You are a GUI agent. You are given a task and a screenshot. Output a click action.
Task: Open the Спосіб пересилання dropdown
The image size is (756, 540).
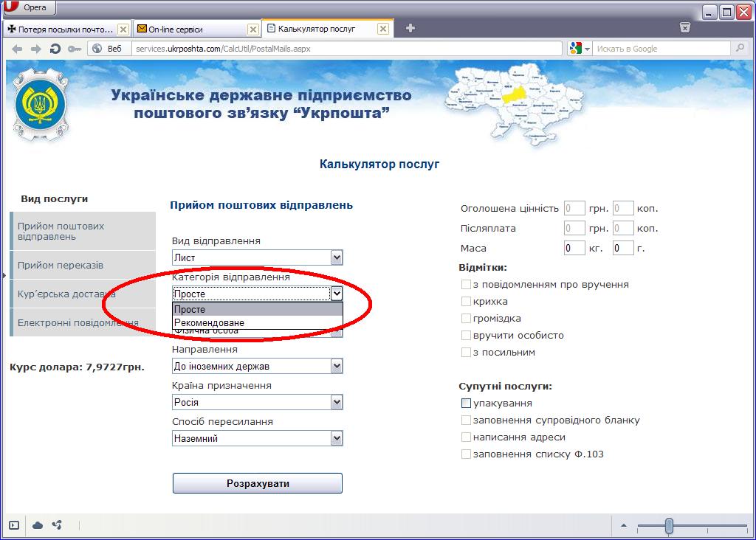pos(258,438)
